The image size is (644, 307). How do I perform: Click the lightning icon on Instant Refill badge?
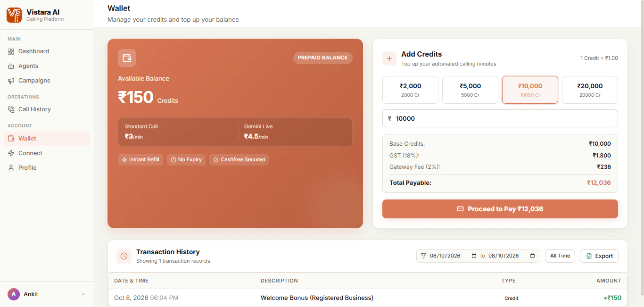pyautogui.click(x=124, y=160)
